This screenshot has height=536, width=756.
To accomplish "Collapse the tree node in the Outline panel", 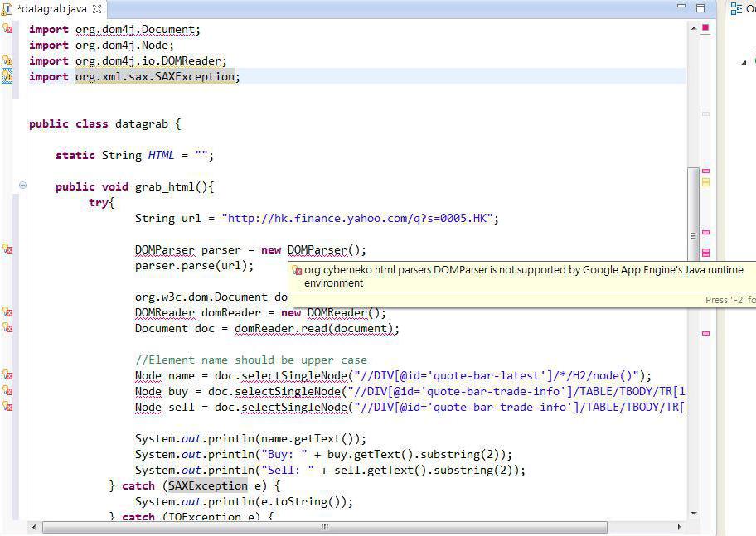I will click(x=744, y=63).
